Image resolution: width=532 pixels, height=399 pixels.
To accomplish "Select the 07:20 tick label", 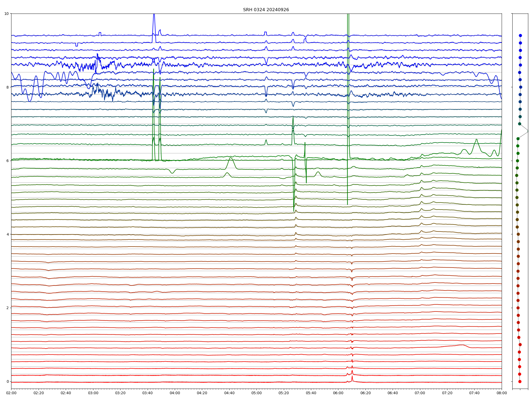I will pyautogui.click(x=447, y=393).
